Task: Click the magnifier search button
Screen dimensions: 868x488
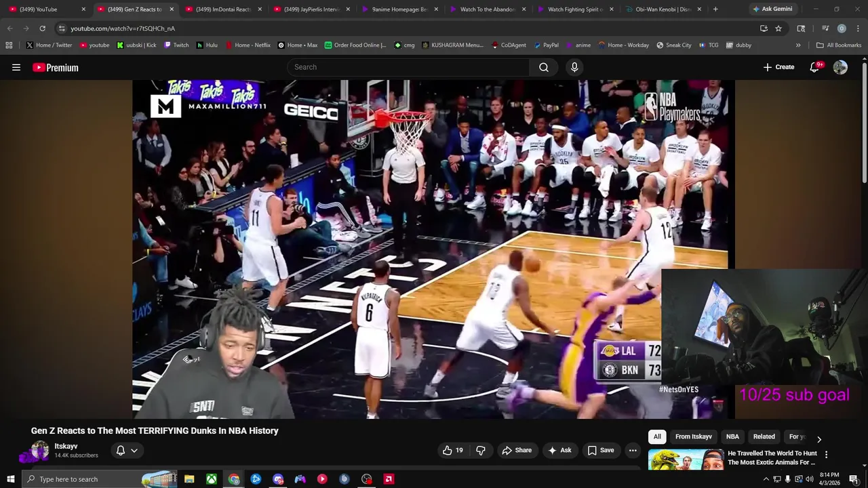Action: click(544, 67)
